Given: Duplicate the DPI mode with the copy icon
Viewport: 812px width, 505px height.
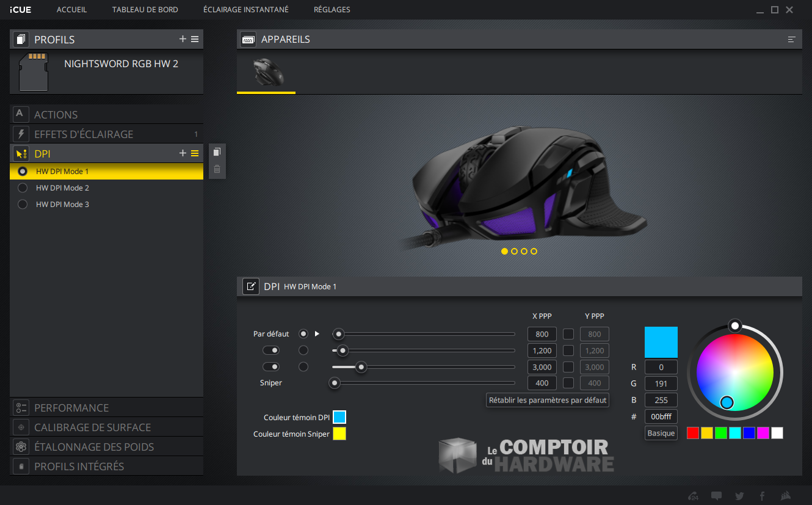Looking at the screenshot, I should coord(217,152).
